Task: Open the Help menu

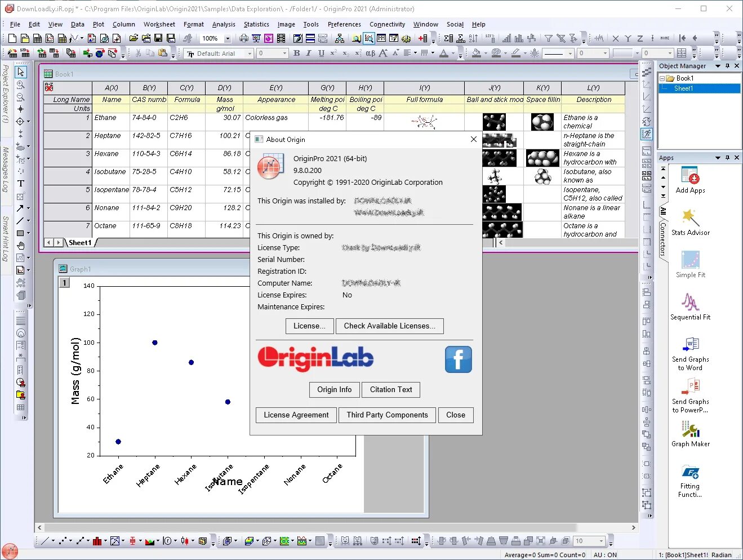Action: pos(479,24)
